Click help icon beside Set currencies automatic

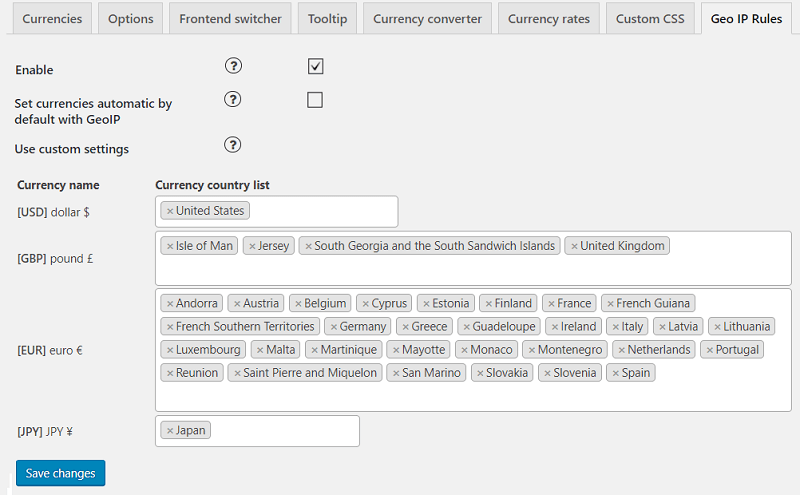tap(233, 99)
